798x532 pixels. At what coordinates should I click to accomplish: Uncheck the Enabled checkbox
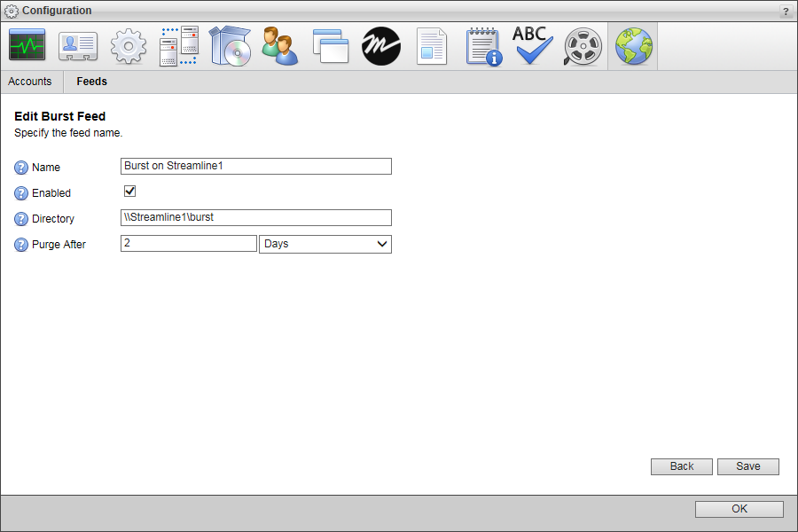[x=129, y=191]
